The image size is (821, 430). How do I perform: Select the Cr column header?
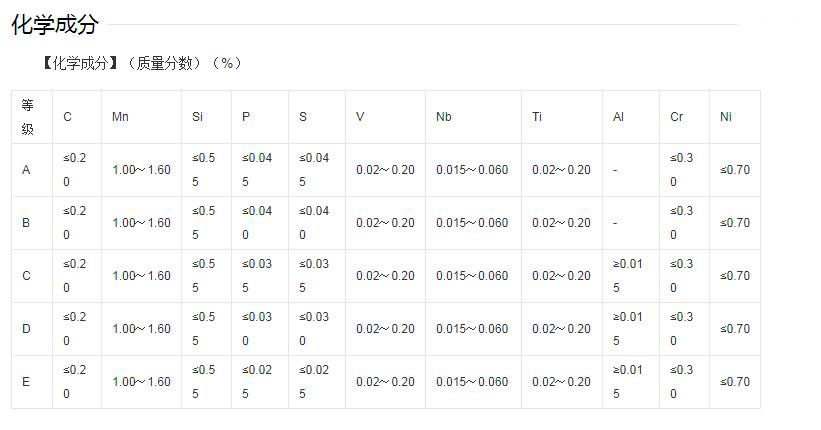coord(676,117)
